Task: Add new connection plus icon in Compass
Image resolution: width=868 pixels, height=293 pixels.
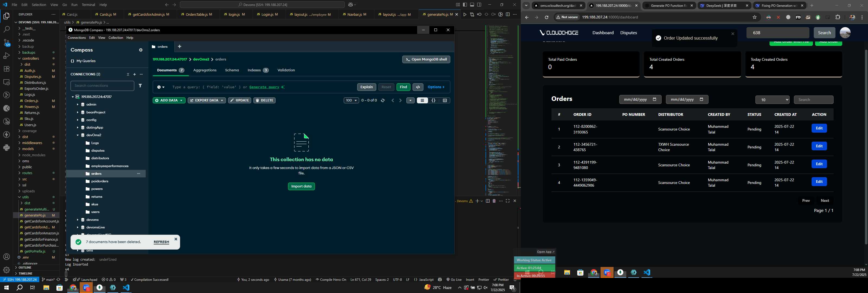Action: coord(135,74)
